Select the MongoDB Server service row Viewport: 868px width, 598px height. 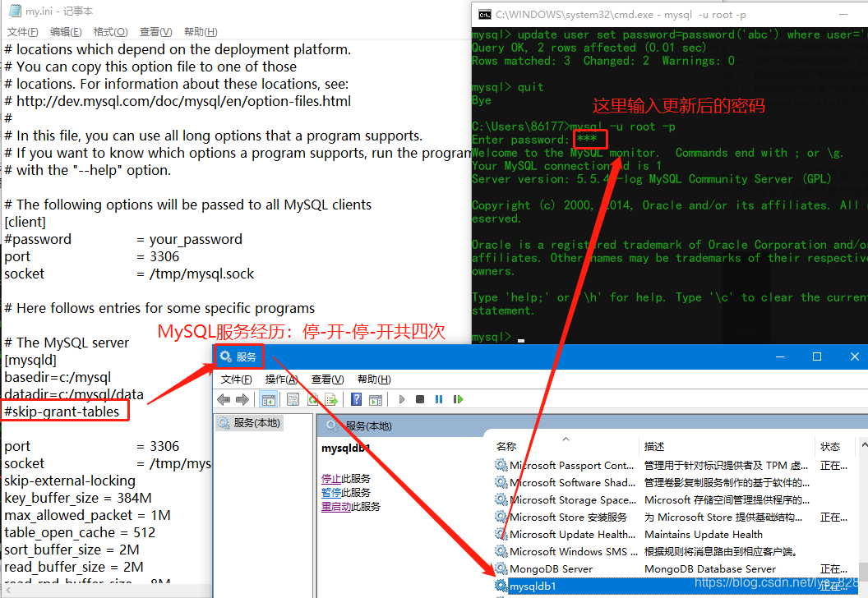coord(676,568)
